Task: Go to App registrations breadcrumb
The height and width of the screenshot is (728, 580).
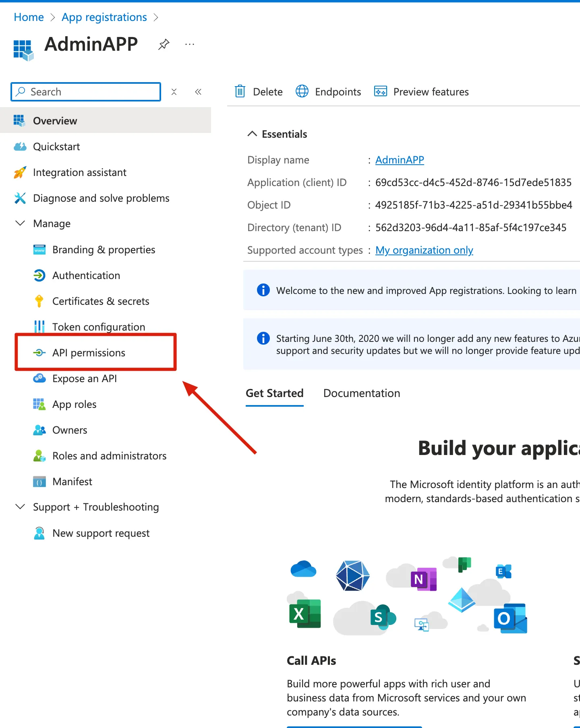Action: tap(104, 17)
